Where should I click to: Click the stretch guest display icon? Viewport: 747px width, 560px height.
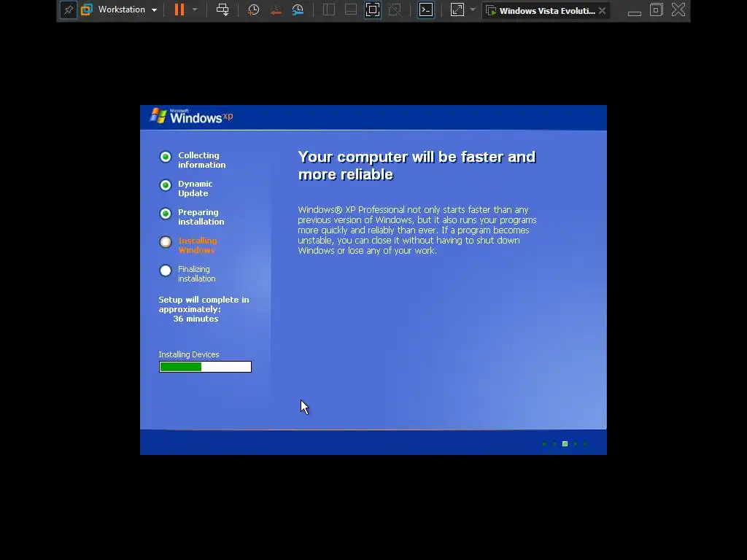[457, 9]
